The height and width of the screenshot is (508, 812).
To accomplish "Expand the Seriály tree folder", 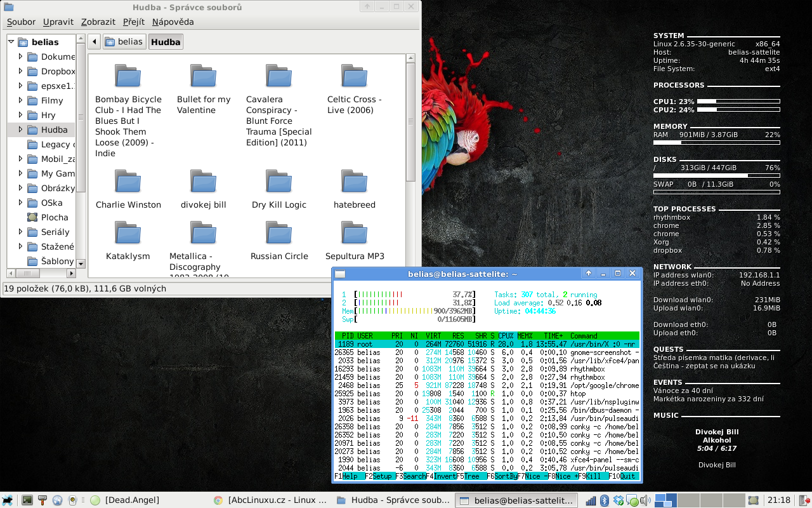I will (20, 232).
